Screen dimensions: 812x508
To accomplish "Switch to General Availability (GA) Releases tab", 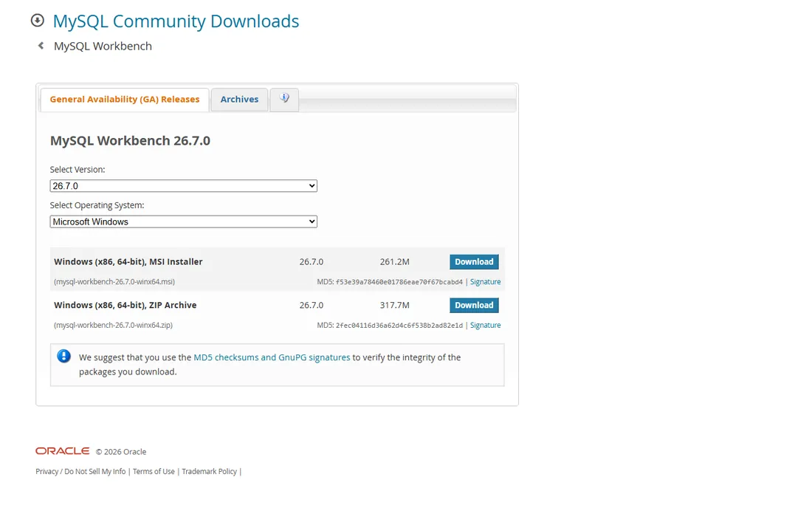I will click(124, 100).
